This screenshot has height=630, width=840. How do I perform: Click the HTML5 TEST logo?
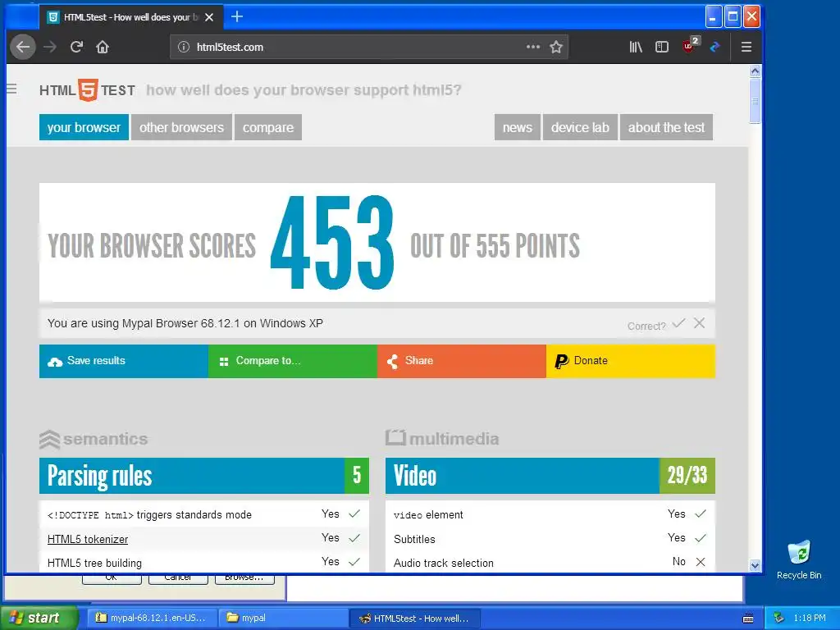87,90
